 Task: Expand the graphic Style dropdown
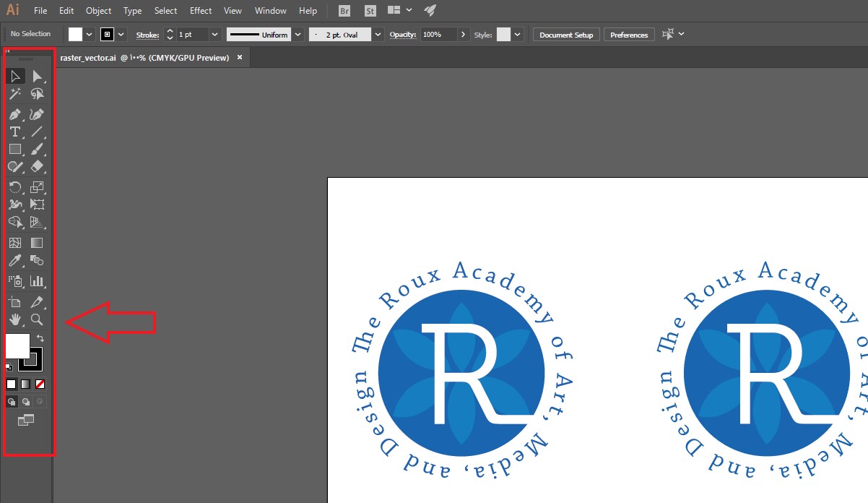517,34
